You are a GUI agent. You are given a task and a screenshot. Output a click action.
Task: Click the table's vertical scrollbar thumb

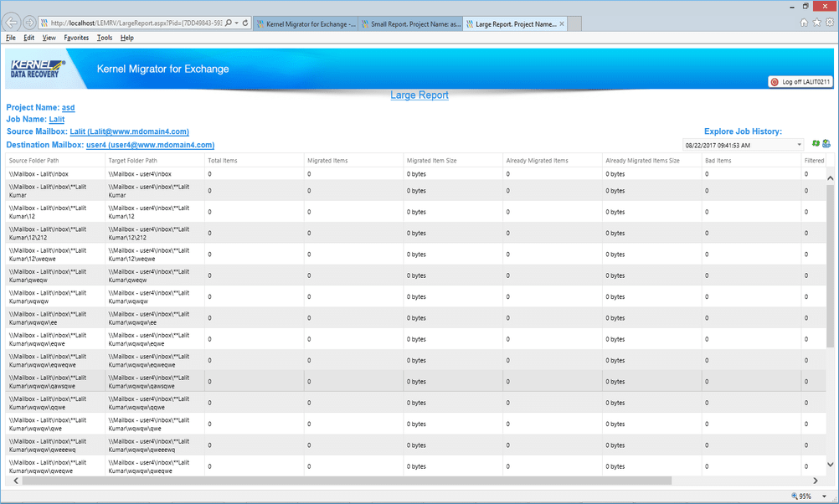[x=830, y=266]
